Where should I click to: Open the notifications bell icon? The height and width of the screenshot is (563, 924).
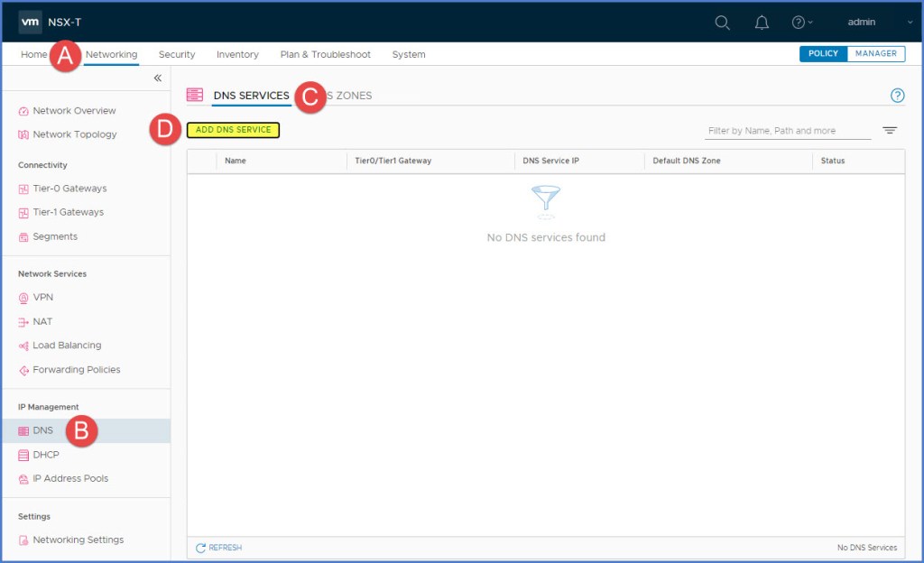(x=762, y=23)
